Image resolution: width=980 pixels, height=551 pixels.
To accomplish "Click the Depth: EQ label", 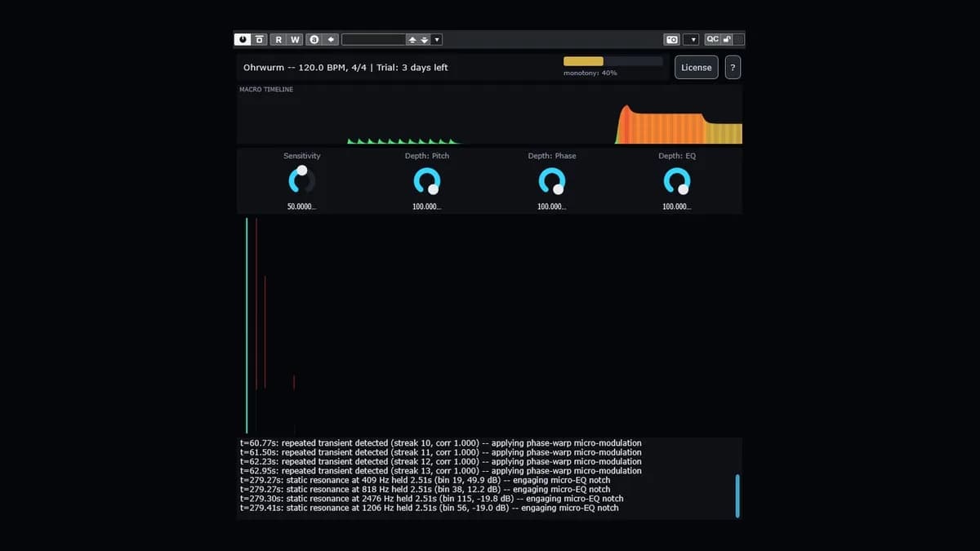I will pos(677,156).
